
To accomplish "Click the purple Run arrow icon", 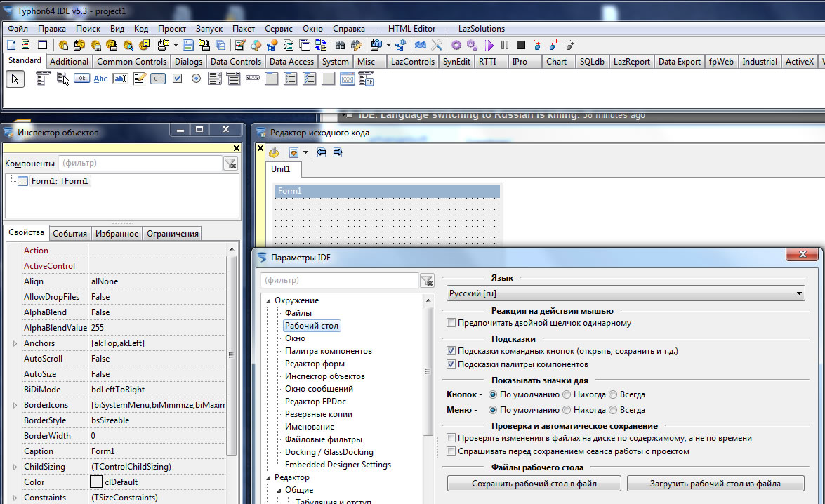I will [x=488, y=45].
